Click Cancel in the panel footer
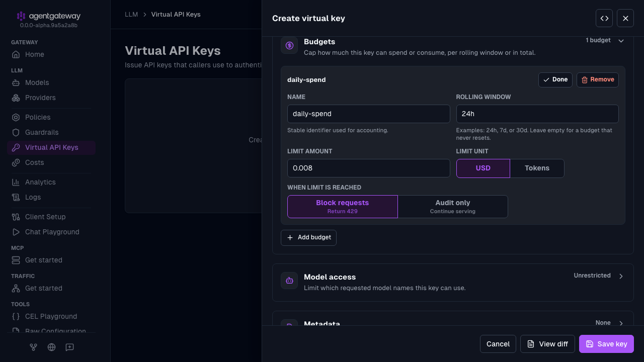This screenshot has height=362, width=644. pyautogui.click(x=498, y=344)
